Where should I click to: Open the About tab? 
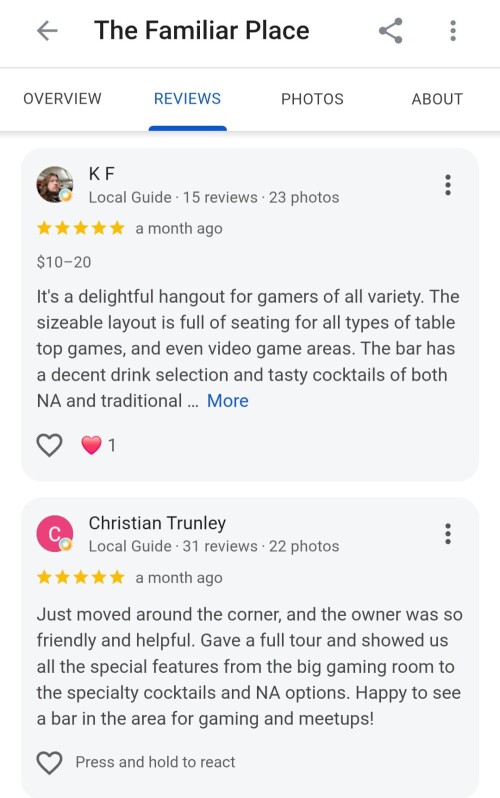click(437, 99)
